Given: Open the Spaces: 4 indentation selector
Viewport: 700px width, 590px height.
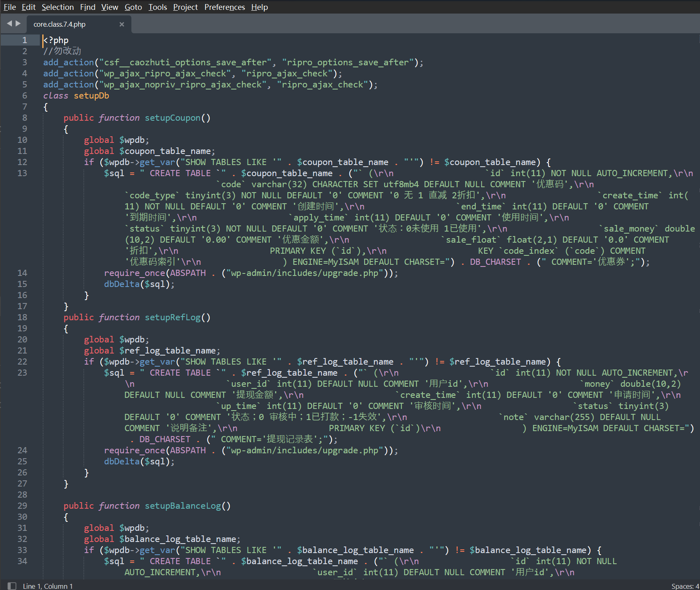Looking at the screenshot, I should (685, 586).
